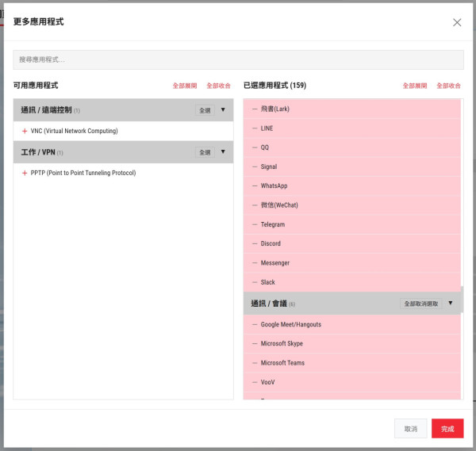
Task: Select the PPTP (Point to Point Tunneling Protocol) label
Action: (83, 173)
